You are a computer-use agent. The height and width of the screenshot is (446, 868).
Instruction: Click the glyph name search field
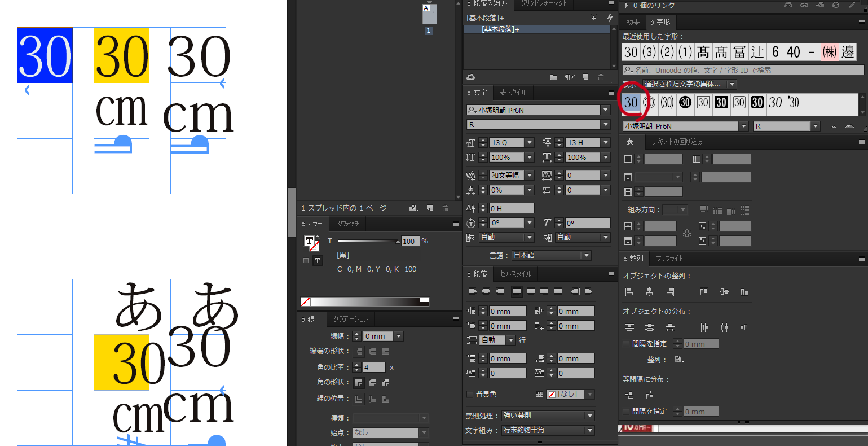coord(743,70)
